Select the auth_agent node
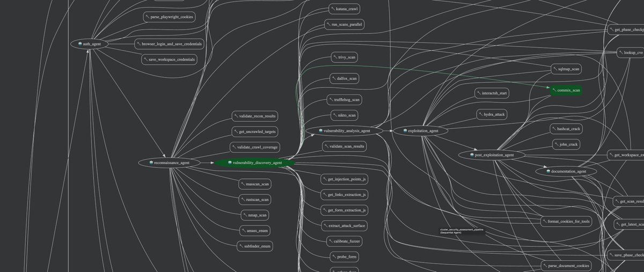Screen dimensions: 644x272 90,44
